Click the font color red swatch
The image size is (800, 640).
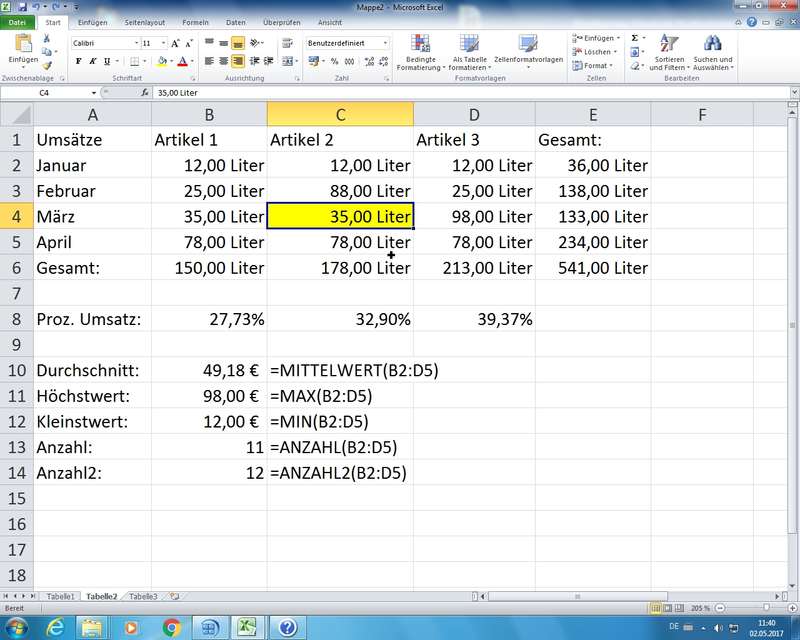182,61
